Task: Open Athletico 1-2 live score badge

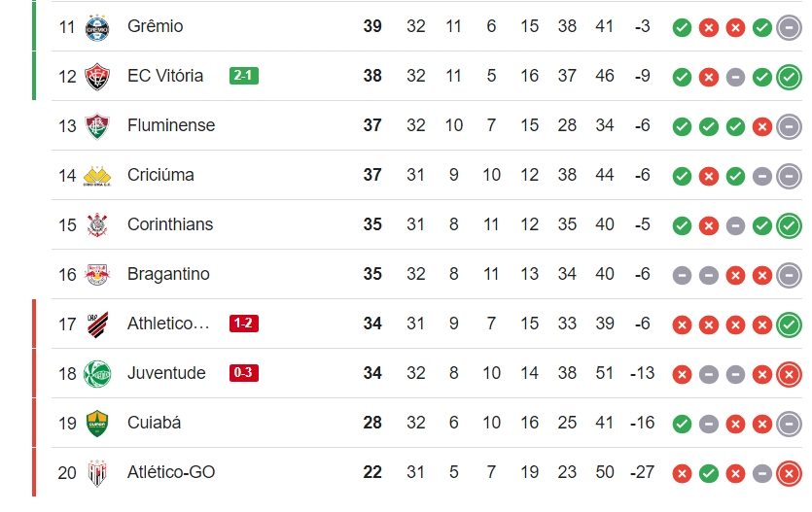Action: [243, 324]
